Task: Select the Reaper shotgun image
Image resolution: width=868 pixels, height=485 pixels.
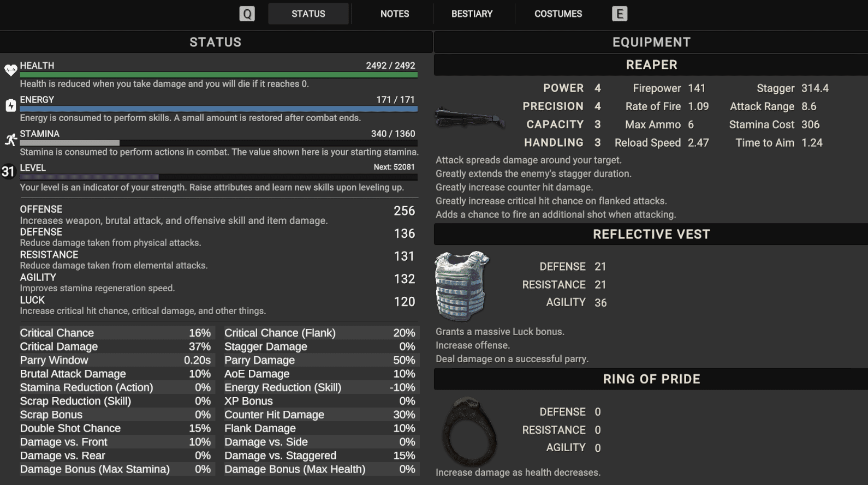Action: (469, 117)
